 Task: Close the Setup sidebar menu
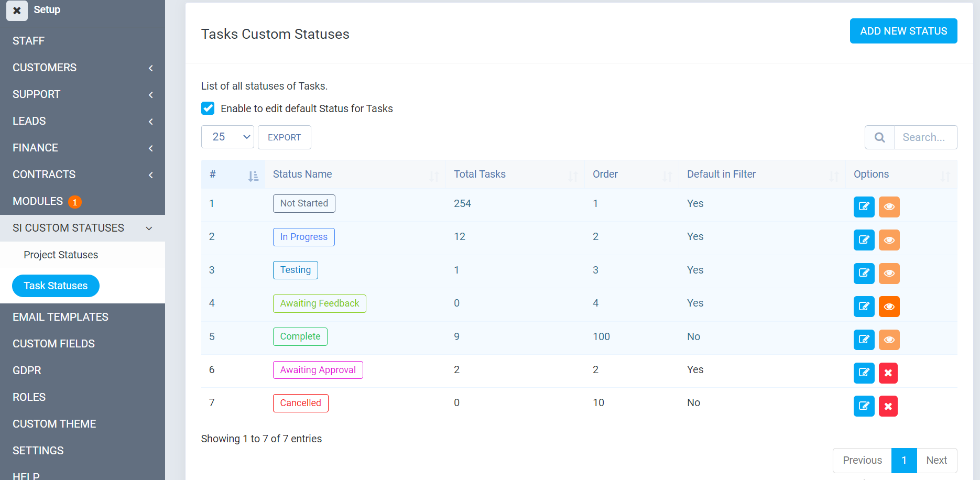click(17, 10)
